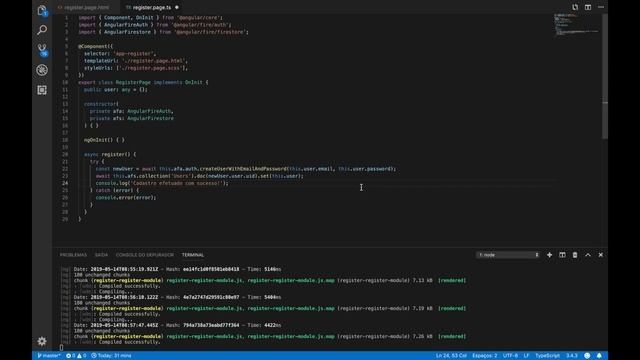The height and width of the screenshot is (360, 640).
Task: Click the terminal line with Time: 4422ms
Action: pyautogui.click(x=178, y=325)
